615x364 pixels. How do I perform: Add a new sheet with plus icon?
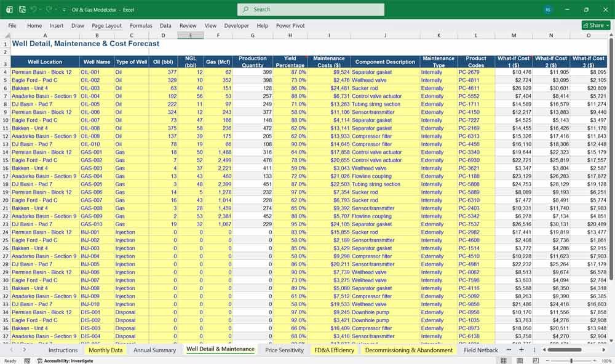pyautogui.click(x=522, y=349)
